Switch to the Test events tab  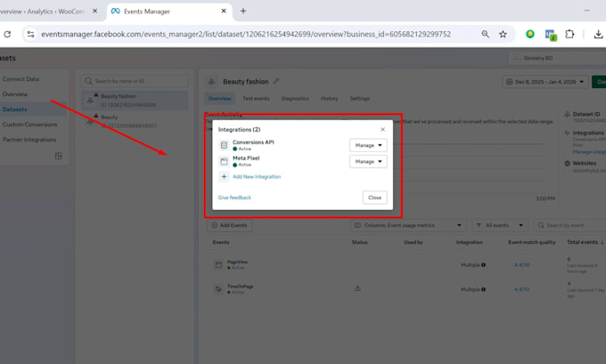(x=256, y=99)
